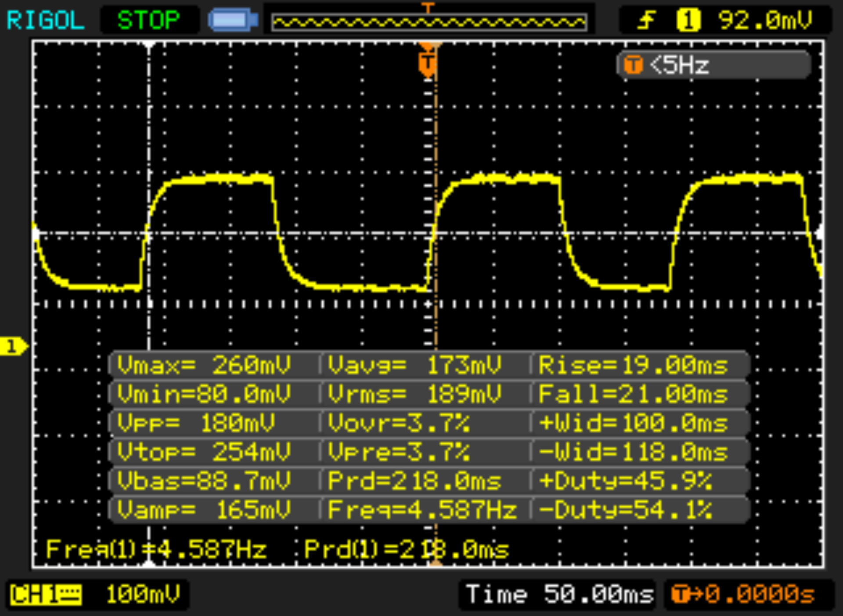Click the orange trigger offset 0.0000s readout
The width and height of the screenshot is (843, 616).
(x=744, y=595)
